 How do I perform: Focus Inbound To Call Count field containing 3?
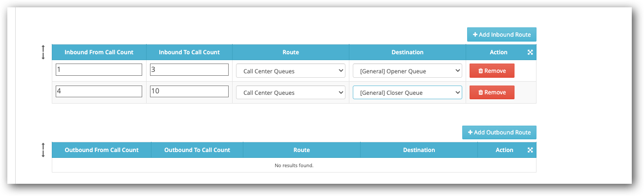tap(189, 70)
